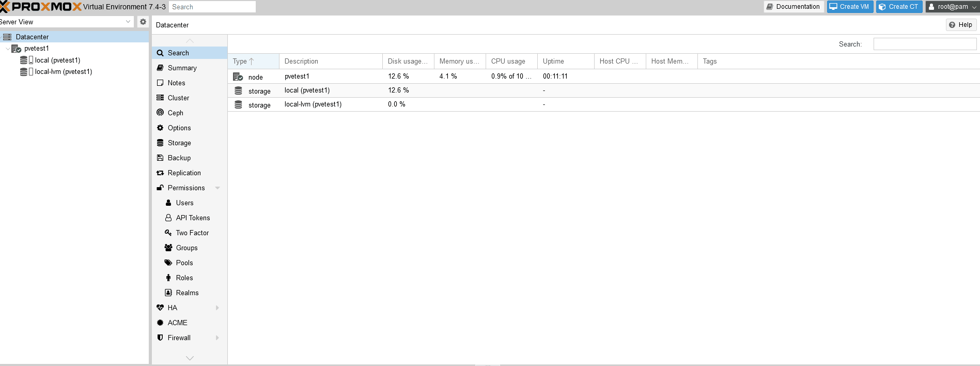Open the Storage menu item
980x366 pixels.
pyautogui.click(x=190, y=143)
